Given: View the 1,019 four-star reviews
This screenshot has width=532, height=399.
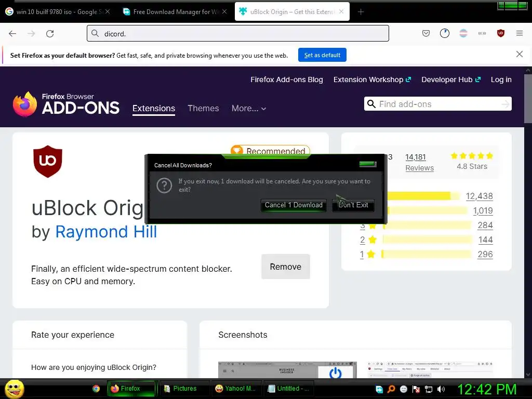Looking at the screenshot, I should coord(483,211).
